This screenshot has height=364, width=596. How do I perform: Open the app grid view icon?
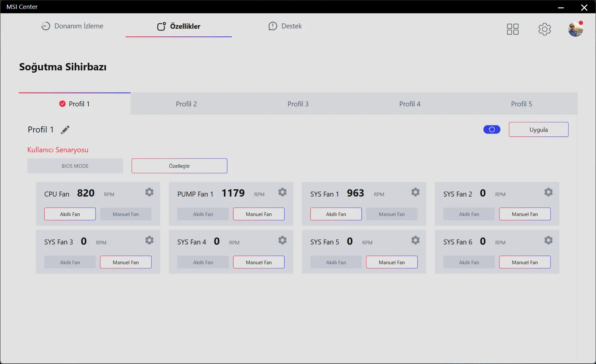click(513, 29)
